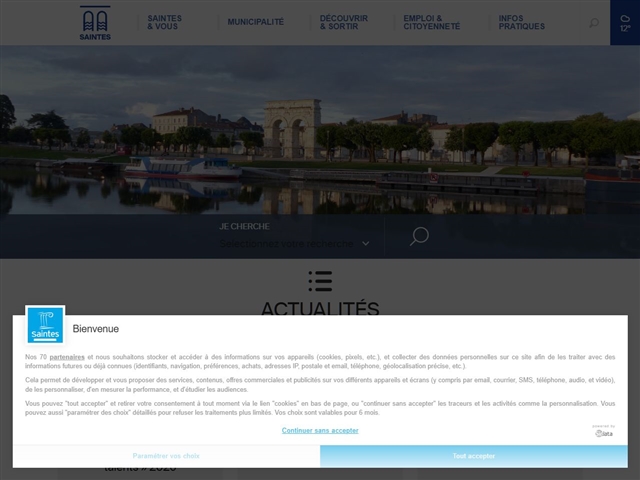Open the Saintes & Vous menu

(164, 22)
